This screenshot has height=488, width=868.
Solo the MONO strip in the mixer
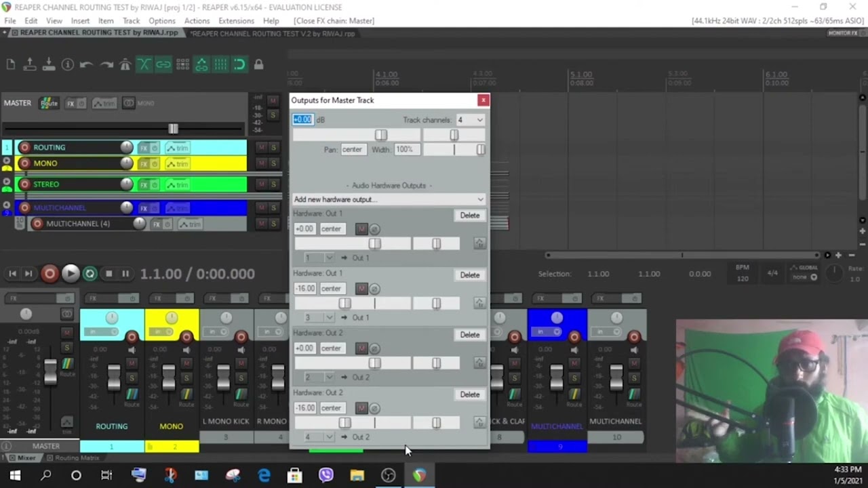[x=186, y=378]
